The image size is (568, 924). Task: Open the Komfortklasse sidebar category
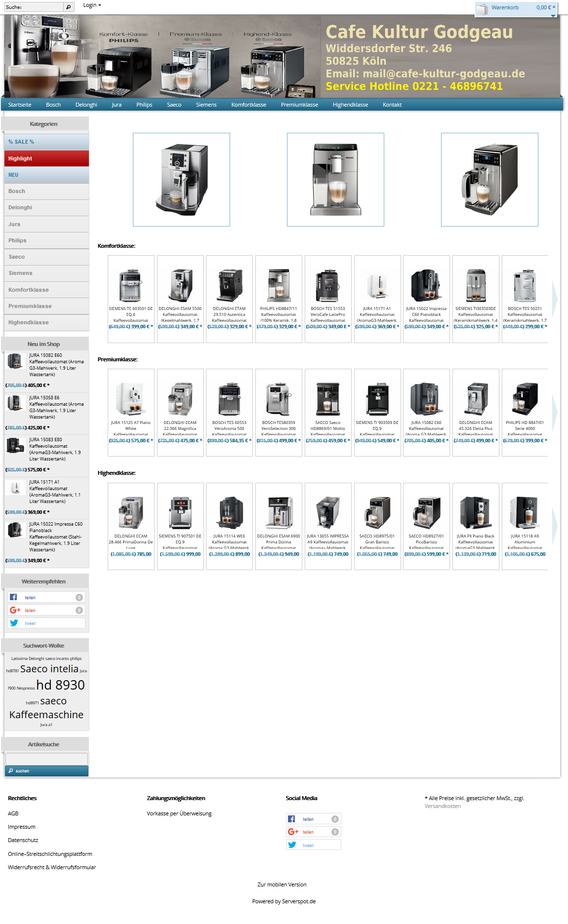point(46,290)
